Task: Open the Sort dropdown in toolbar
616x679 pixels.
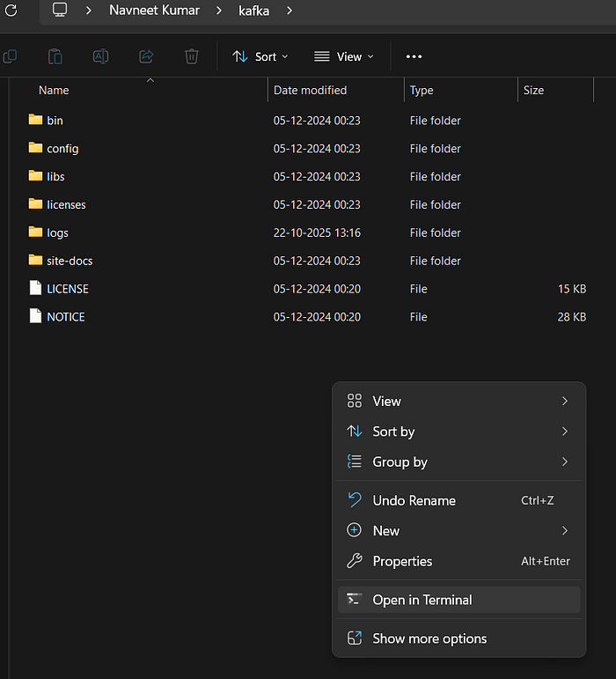Action: (260, 56)
